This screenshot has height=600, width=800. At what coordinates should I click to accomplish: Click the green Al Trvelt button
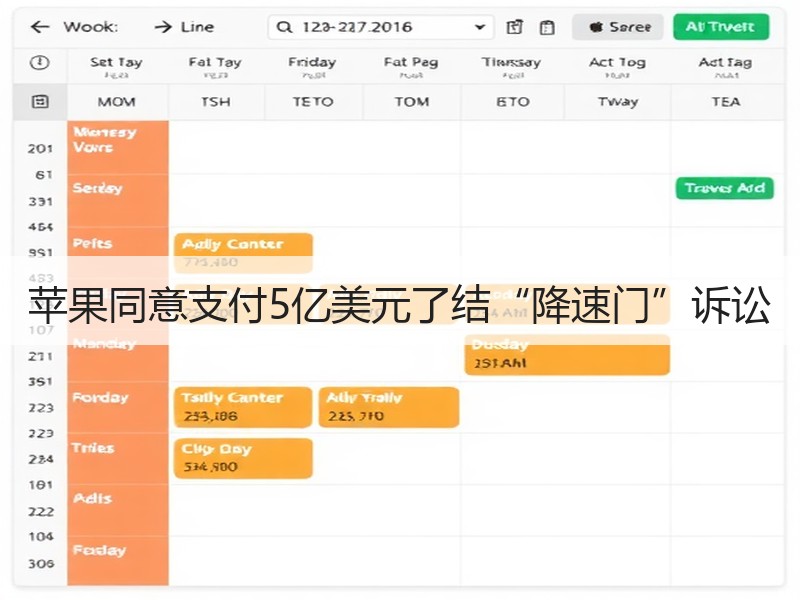point(721,27)
